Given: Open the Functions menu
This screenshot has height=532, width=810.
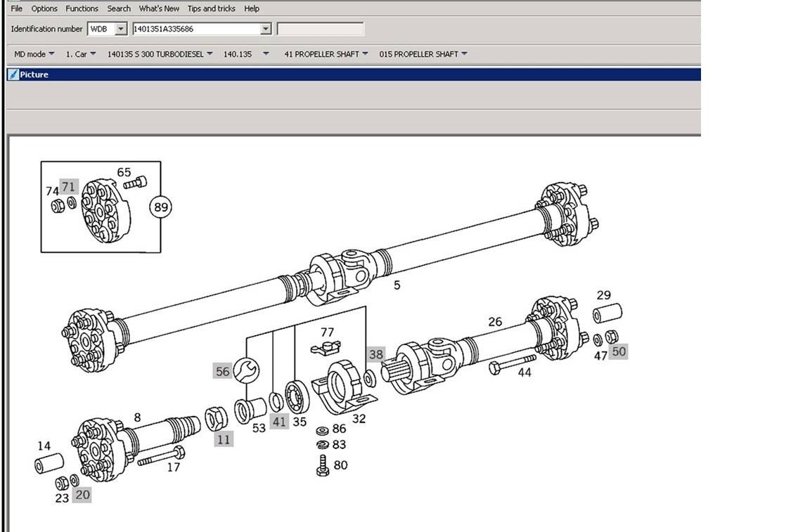Looking at the screenshot, I should [82, 8].
